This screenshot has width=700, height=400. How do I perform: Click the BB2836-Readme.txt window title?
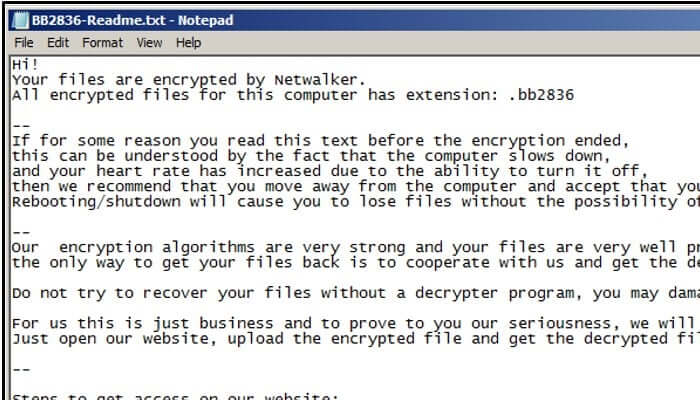(115, 18)
